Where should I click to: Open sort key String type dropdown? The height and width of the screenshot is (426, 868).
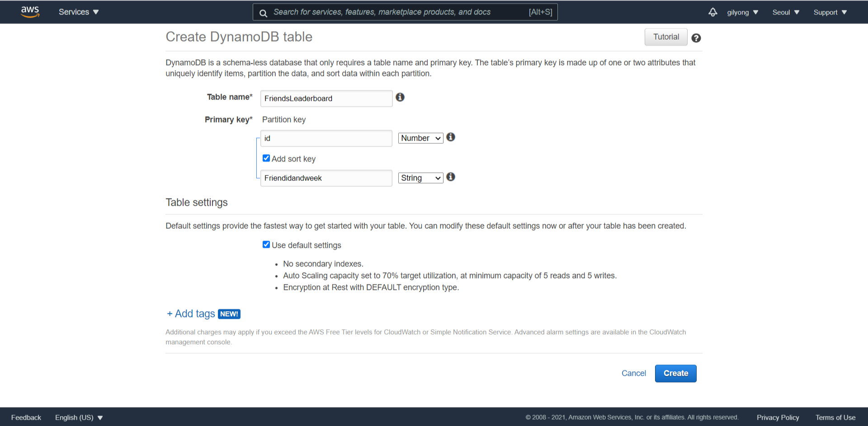(420, 178)
